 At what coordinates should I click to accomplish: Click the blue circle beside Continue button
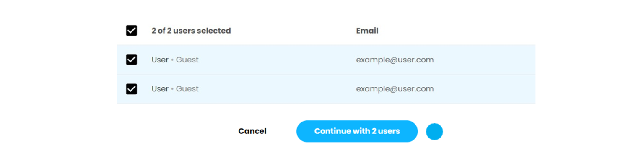pos(434,132)
